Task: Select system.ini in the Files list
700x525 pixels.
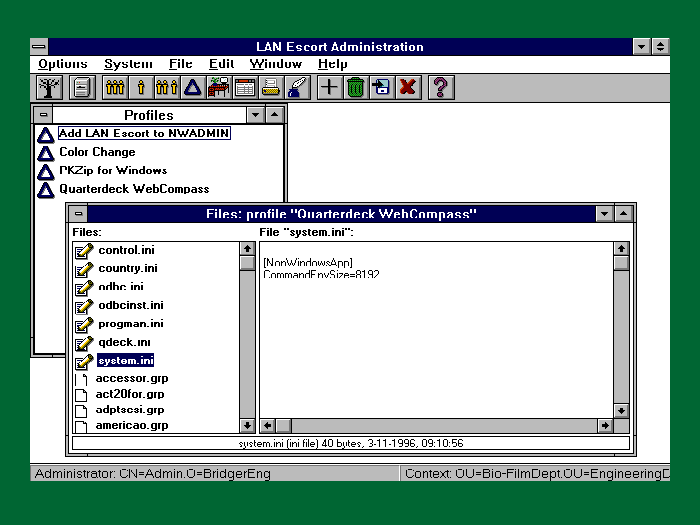Action: pyautogui.click(x=125, y=360)
